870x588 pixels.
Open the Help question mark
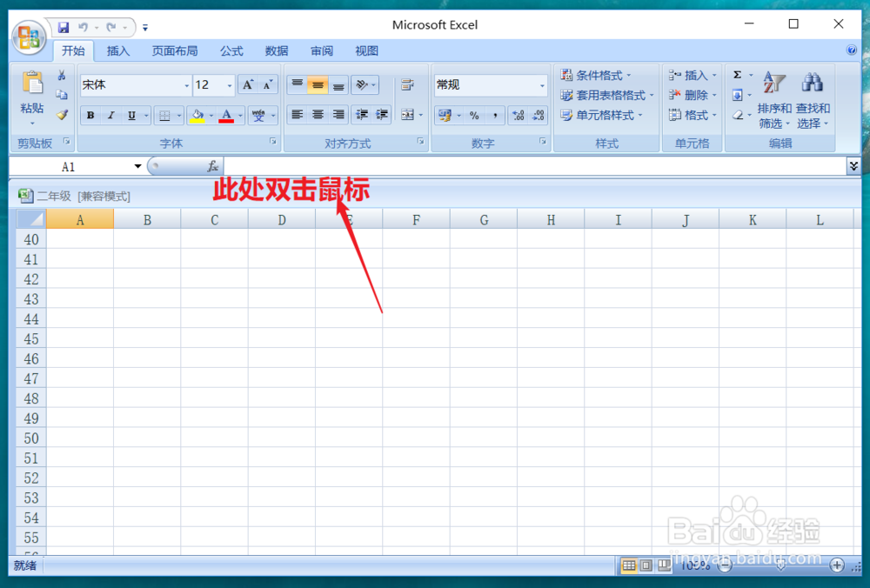[x=852, y=50]
